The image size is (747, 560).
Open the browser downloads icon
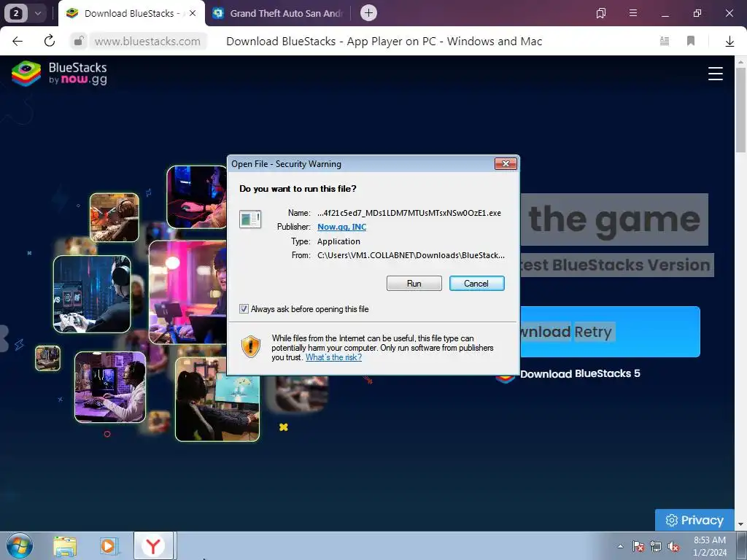pyautogui.click(x=729, y=42)
